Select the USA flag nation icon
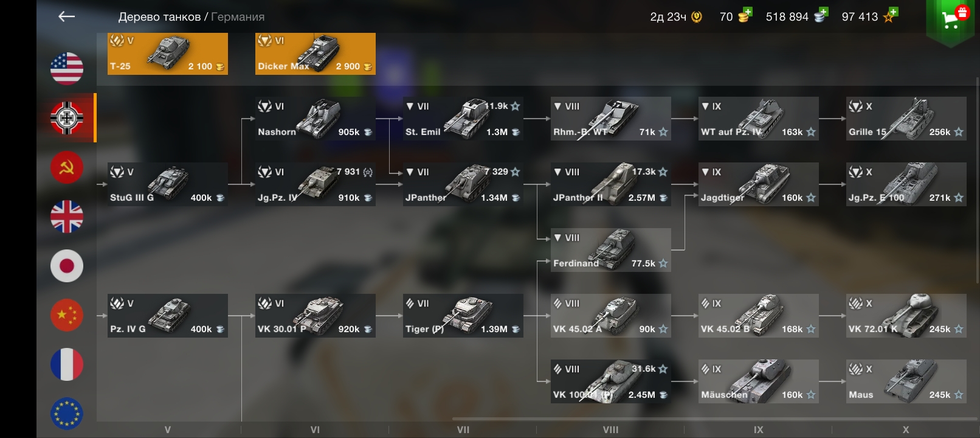980x438 pixels. click(x=67, y=68)
